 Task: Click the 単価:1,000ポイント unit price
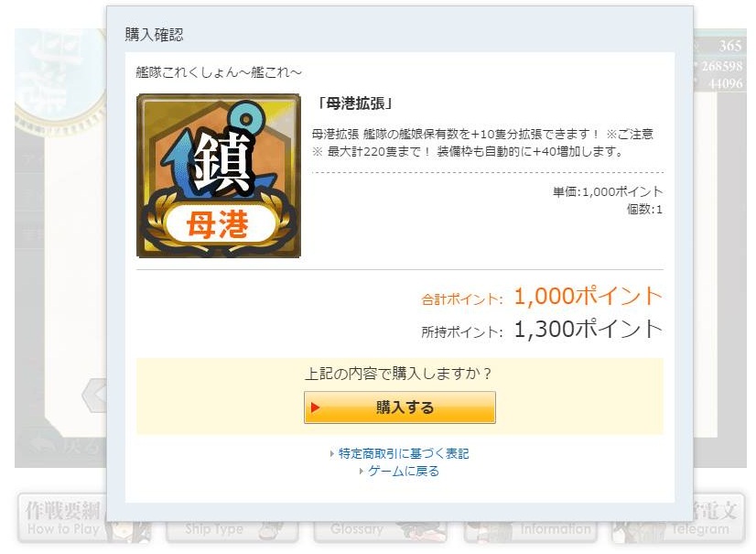608,192
